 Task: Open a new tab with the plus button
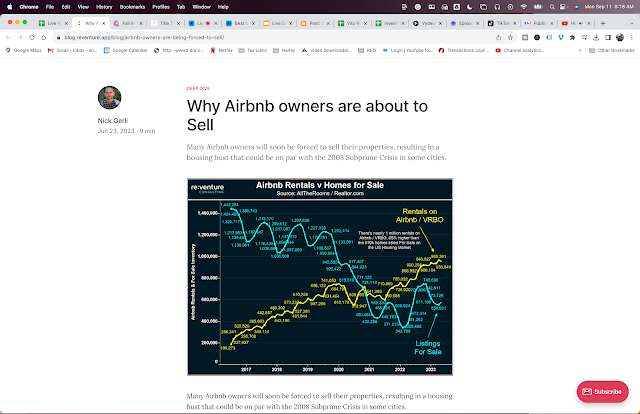pos(603,23)
